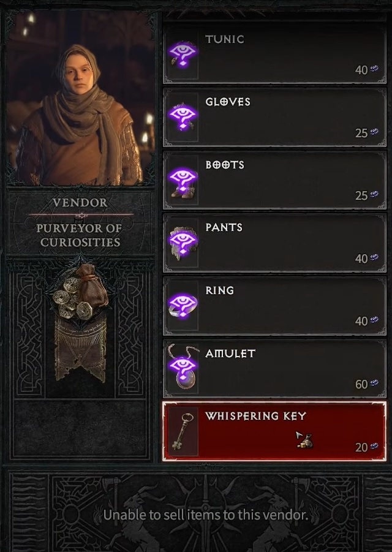Click the 'Unable to sell items' message
This screenshot has width=392, height=552.
click(x=205, y=515)
